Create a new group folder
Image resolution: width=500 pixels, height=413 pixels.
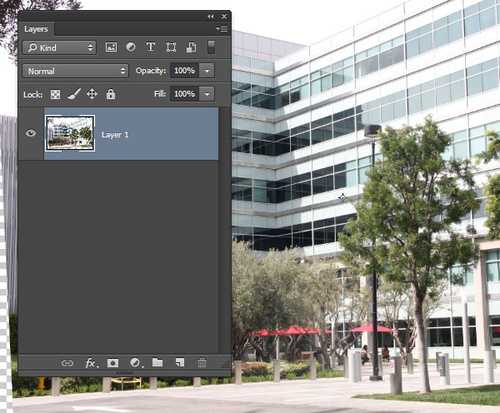157,362
